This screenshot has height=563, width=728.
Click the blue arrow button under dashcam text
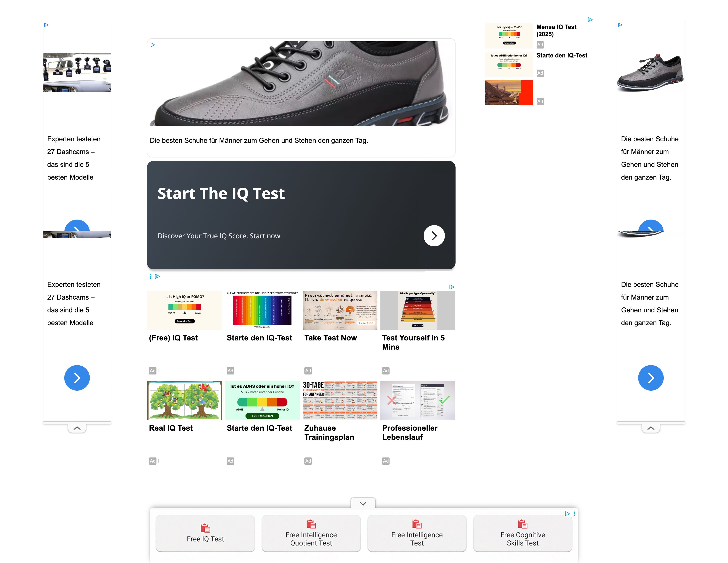click(x=77, y=378)
